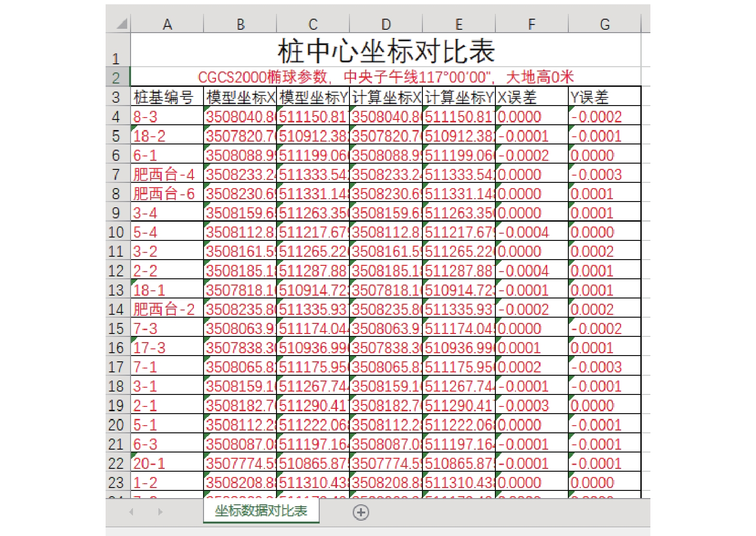
Task: Click the previous sheet navigation arrow
Action: pyautogui.click(x=132, y=512)
